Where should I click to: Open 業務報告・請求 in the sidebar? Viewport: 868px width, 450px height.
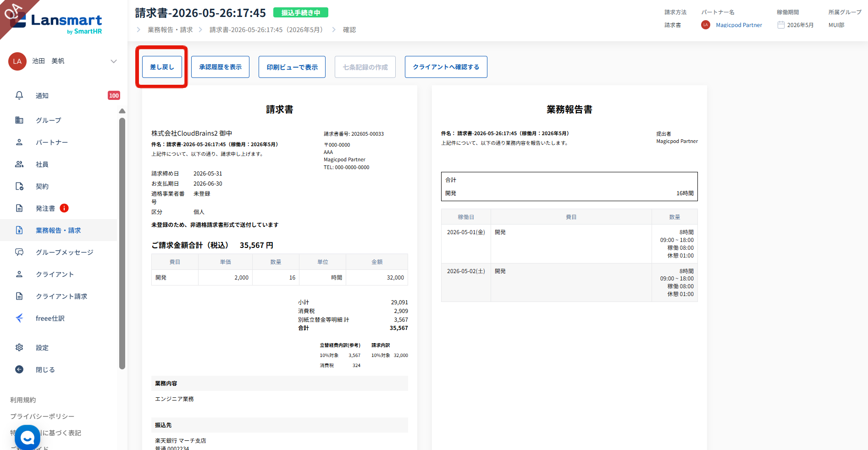click(59, 230)
